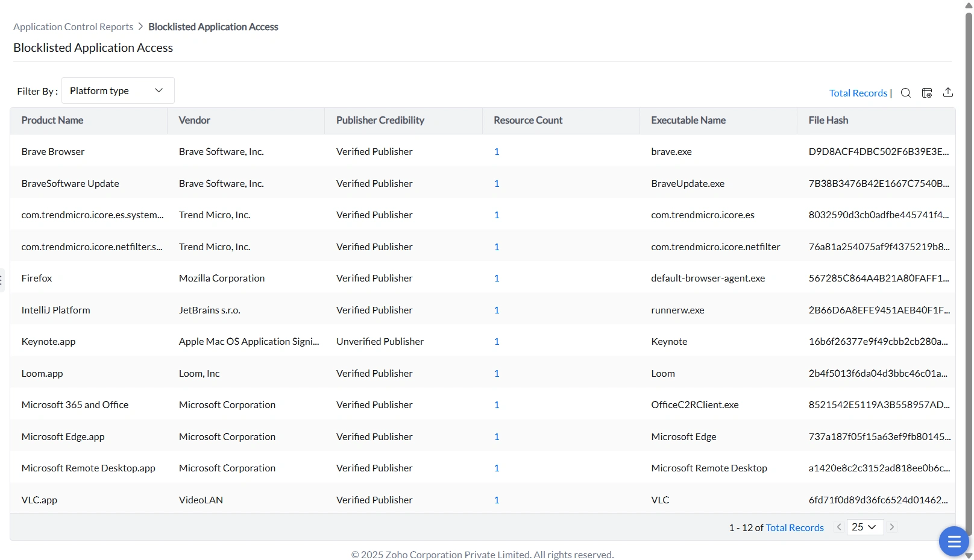
Task: Open the Platform type filter dropdown
Action: 118,90
